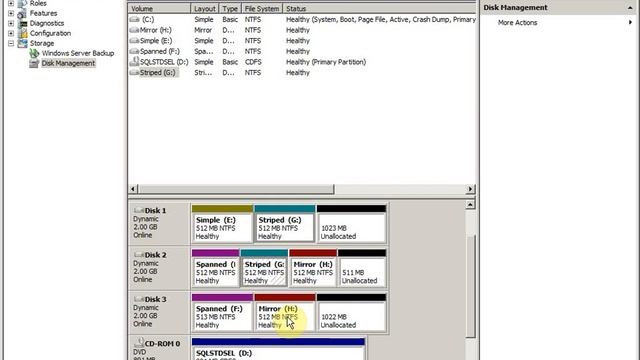This screenshot has height=360, width=640.
Task: Select the SQLSTDSEL (D:) row in list
Action: pos(302,62)
